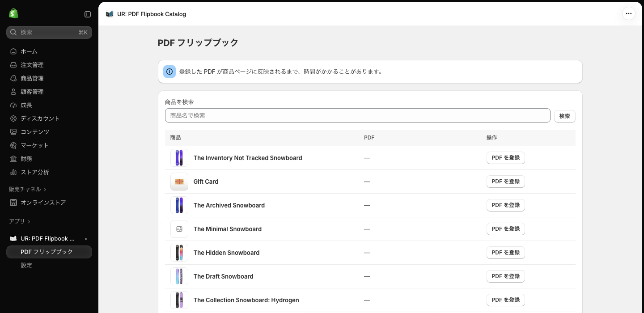Click the blue info icon in banner
The height and width of the screenshot is (313, 644).
pyautogui.click(x=169, y=72)
